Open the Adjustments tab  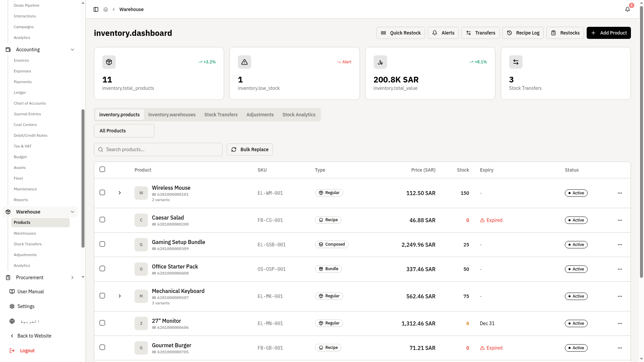coord(260,115)
